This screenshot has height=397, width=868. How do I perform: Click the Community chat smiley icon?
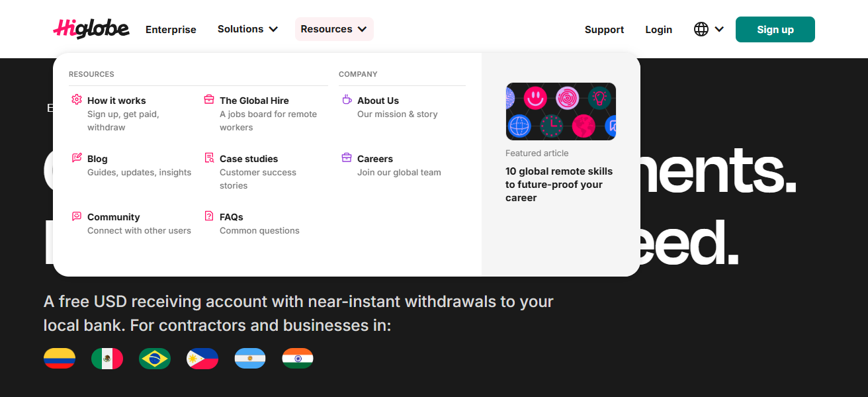tap(77, 216)
